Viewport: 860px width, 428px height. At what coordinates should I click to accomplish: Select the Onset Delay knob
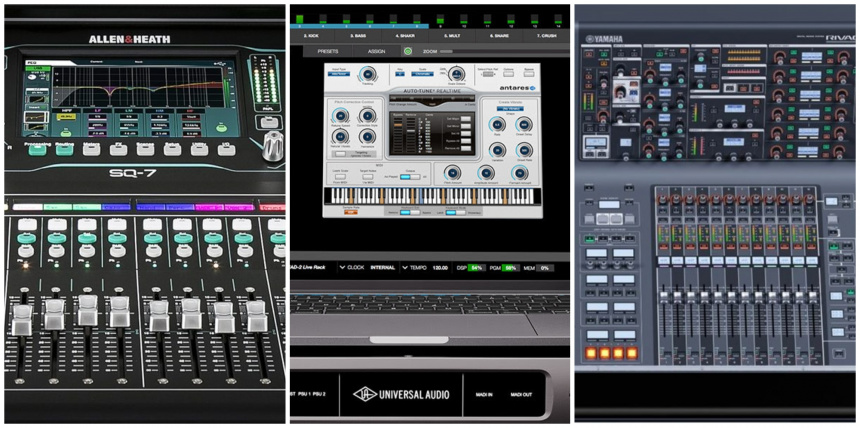[524, 124]
